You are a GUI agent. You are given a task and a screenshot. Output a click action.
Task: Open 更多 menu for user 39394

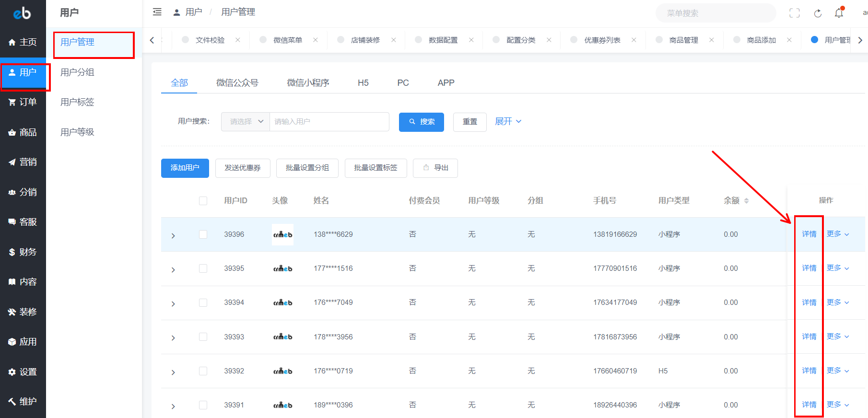tap(838, 302)
